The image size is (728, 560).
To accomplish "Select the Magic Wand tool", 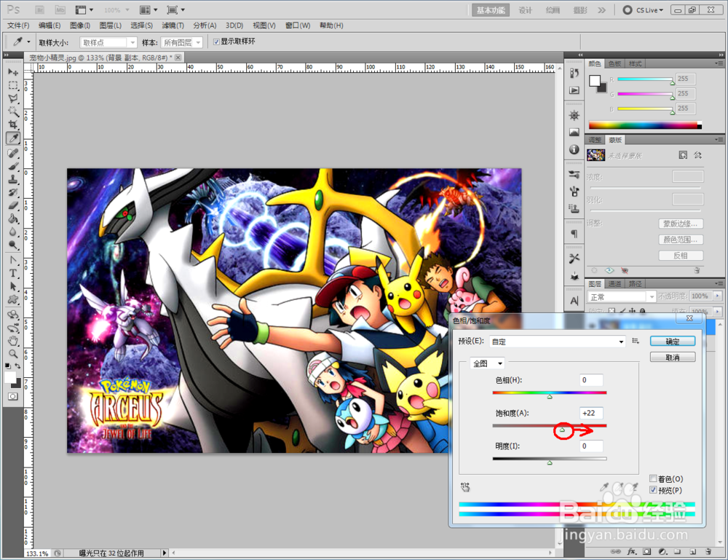I will (x=13, y=111).
